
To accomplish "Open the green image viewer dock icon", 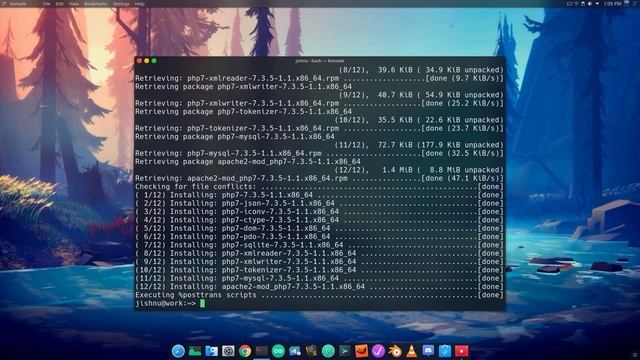I will (x=195, y=351).
